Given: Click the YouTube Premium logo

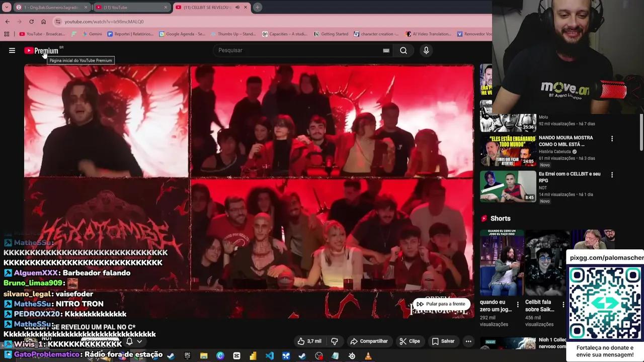Looking at the screenshot, I should coord(43,50).
